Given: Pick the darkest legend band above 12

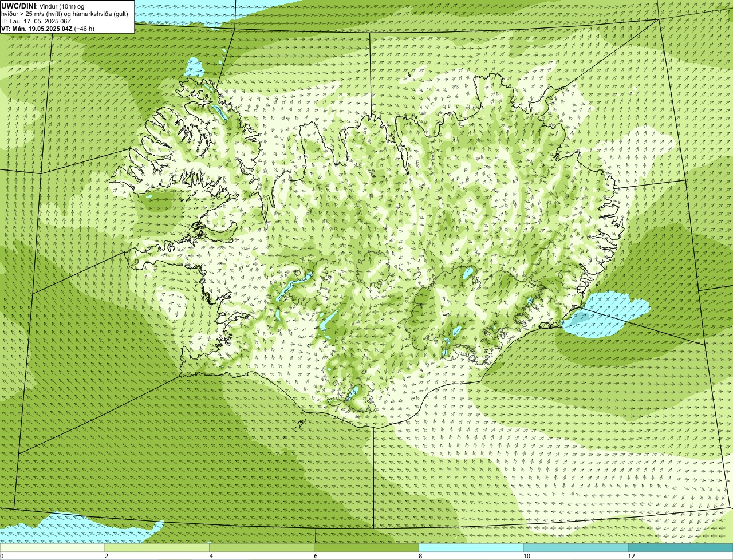Looking at the screenshot, I should coord(680,548).
